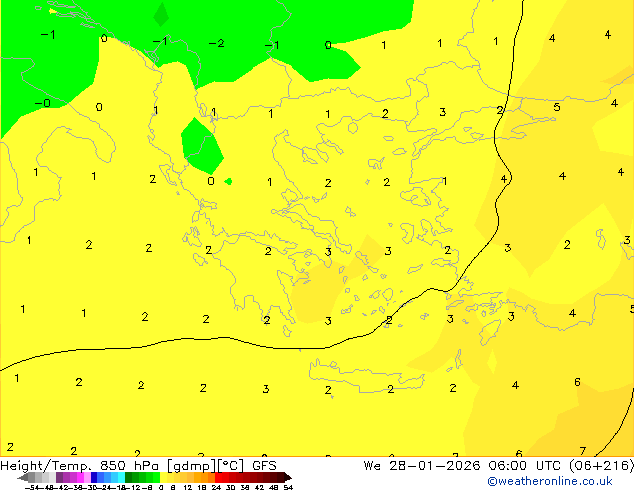This screenshot has width=634, height=490.
Task: Click the '-54' label at the legend start
Action: 32,487
